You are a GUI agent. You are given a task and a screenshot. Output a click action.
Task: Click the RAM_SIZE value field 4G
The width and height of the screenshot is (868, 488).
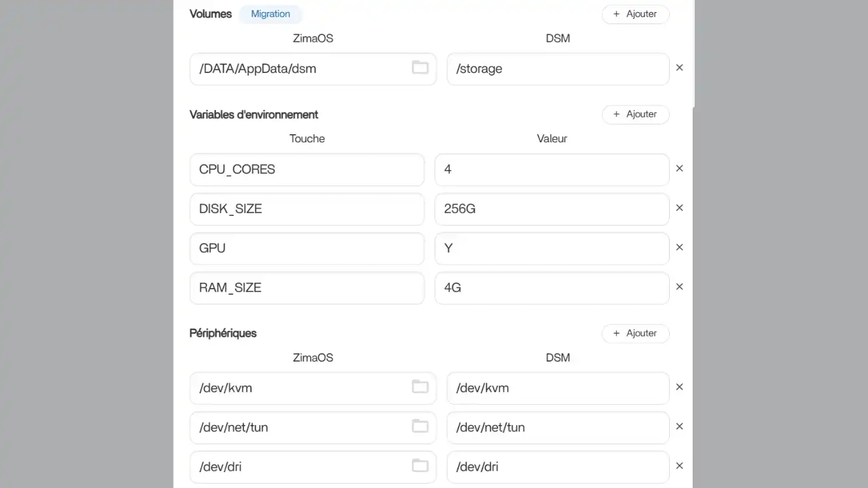tap(551, 288)
